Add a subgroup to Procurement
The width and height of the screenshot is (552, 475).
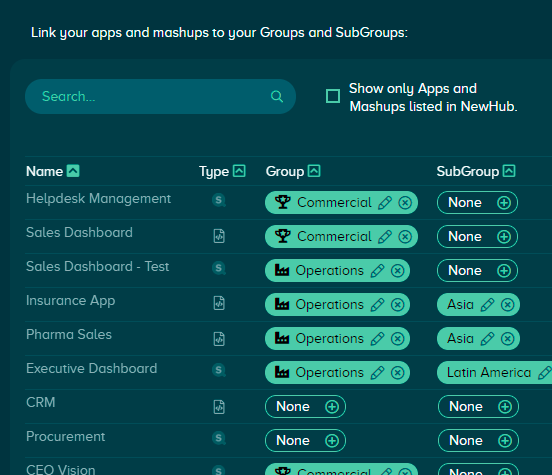point(505,440)
